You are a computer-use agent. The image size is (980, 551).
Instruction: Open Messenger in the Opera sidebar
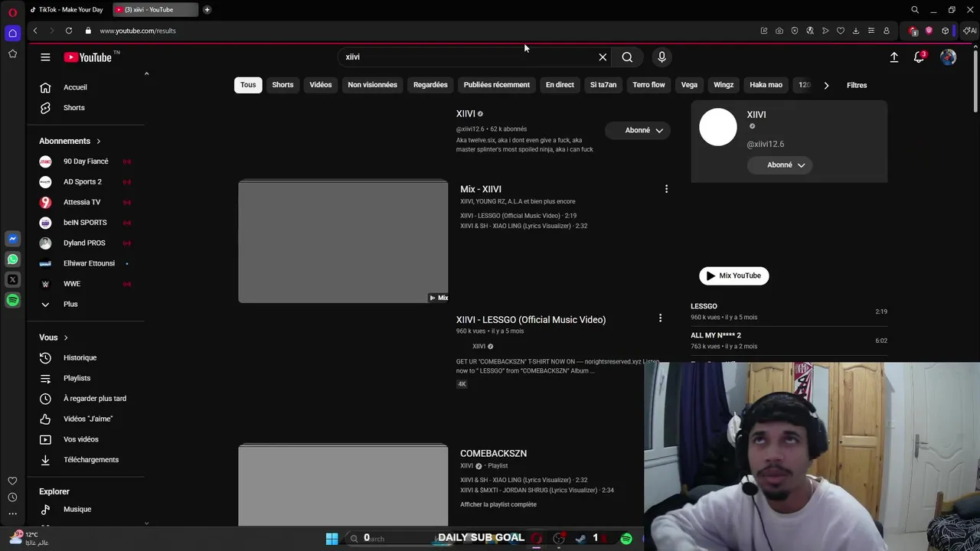click(x=12, y=239)
